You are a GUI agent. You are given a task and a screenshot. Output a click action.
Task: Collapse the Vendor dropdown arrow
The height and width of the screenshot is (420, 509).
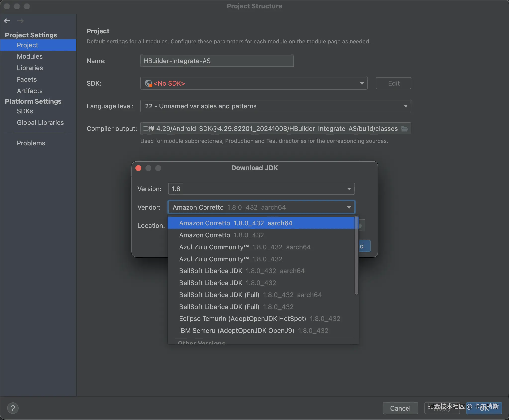(x=349, y=207)
